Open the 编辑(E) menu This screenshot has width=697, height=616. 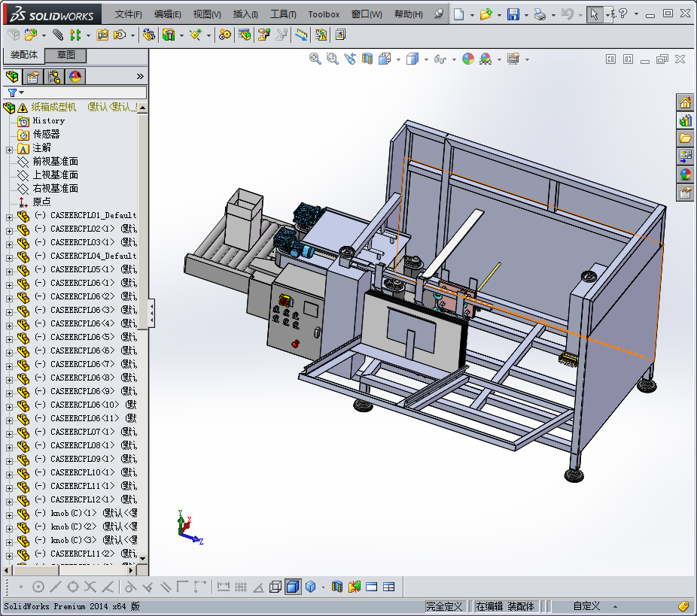168,14
